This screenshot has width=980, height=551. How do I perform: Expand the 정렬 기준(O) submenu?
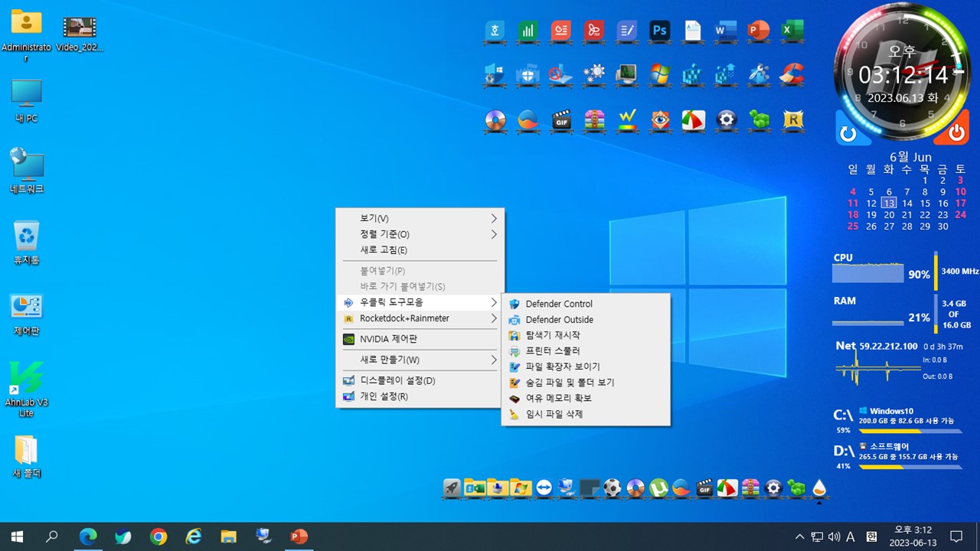(x=420, y=234)
